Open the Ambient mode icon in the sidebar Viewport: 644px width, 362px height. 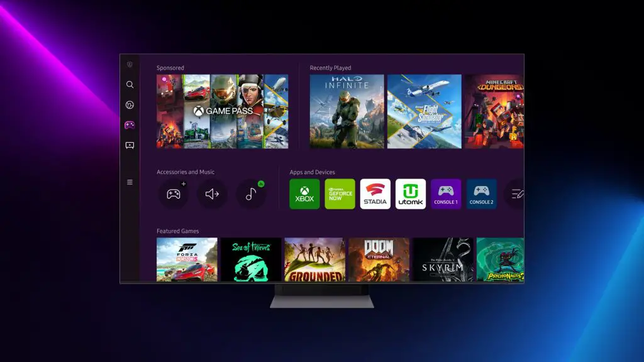[x=130, y=105]
